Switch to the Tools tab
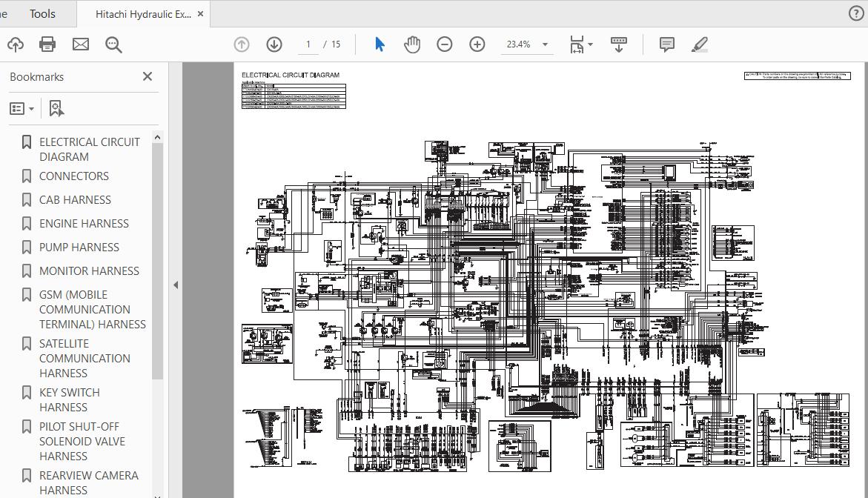 coord(42,13)
